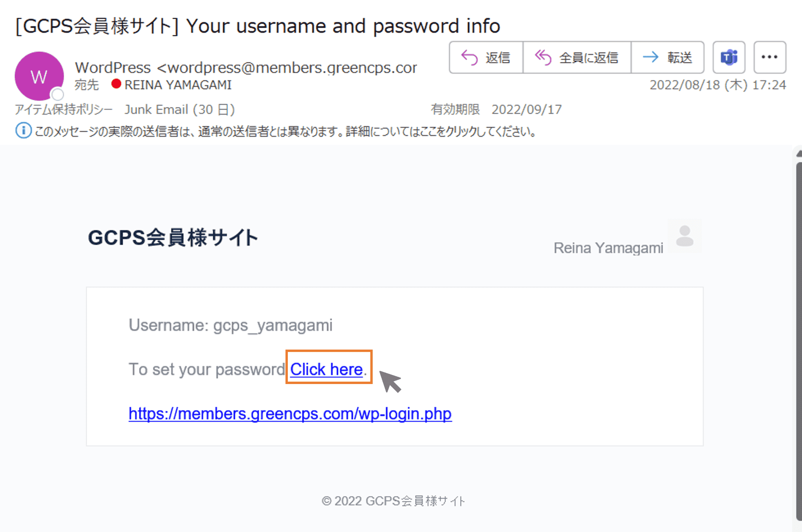
Task: Open the highlighted Click here password link
Action: click(x=326, y=368)
